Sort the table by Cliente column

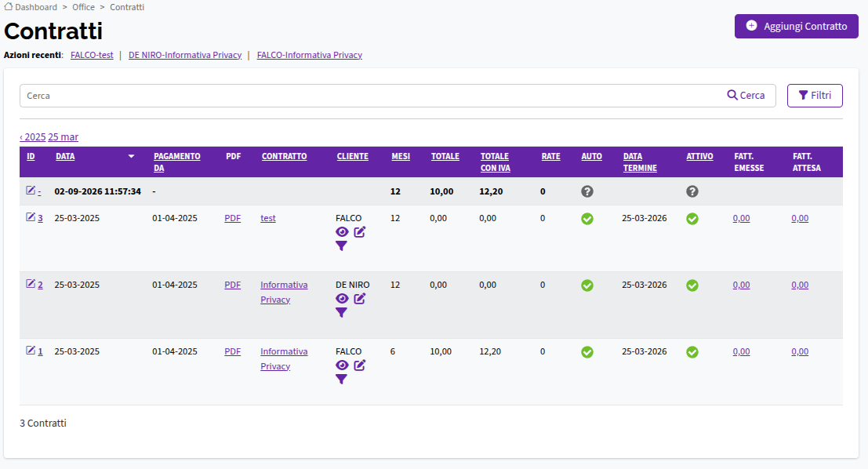tap(353, 156)
